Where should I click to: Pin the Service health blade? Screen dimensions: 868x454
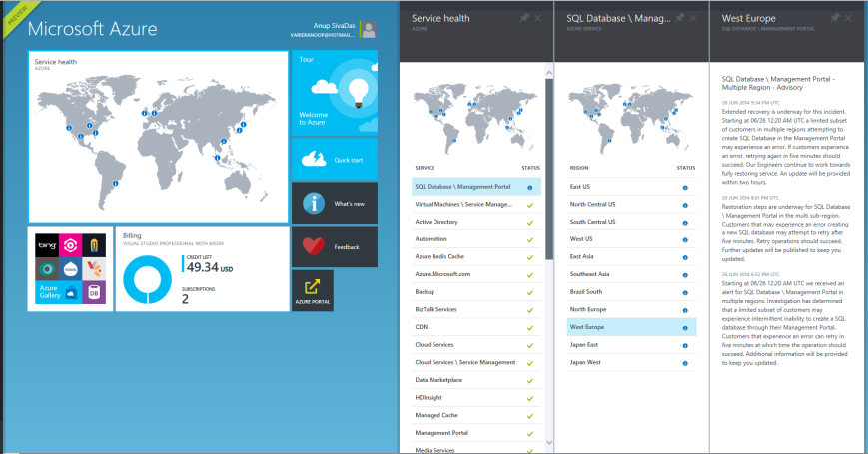click(524, 18)
